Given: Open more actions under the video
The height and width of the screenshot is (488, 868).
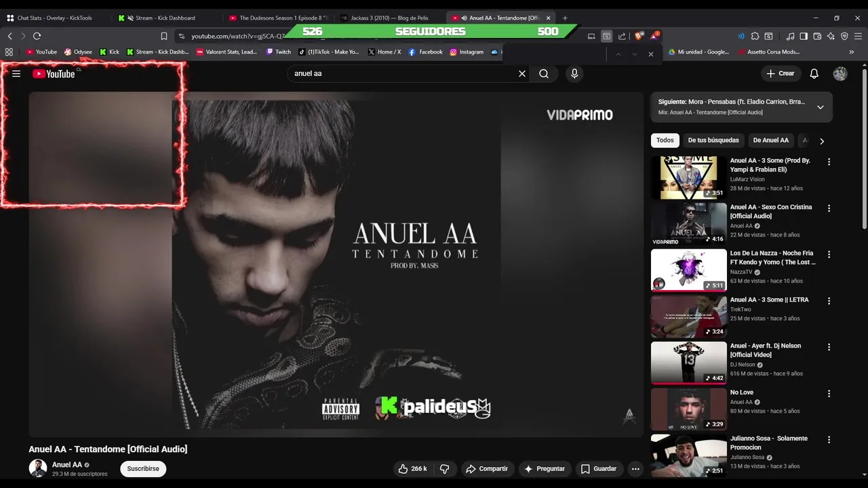Looking at the screenshot, I should click(x=635, y=468).
